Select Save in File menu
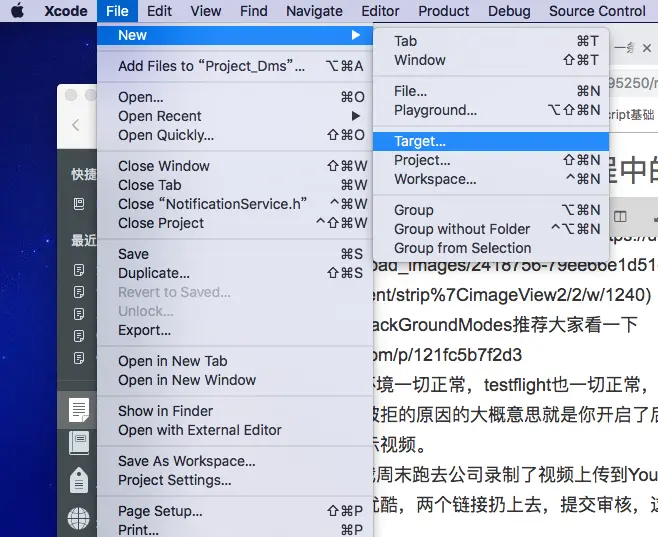 [235, 254]
